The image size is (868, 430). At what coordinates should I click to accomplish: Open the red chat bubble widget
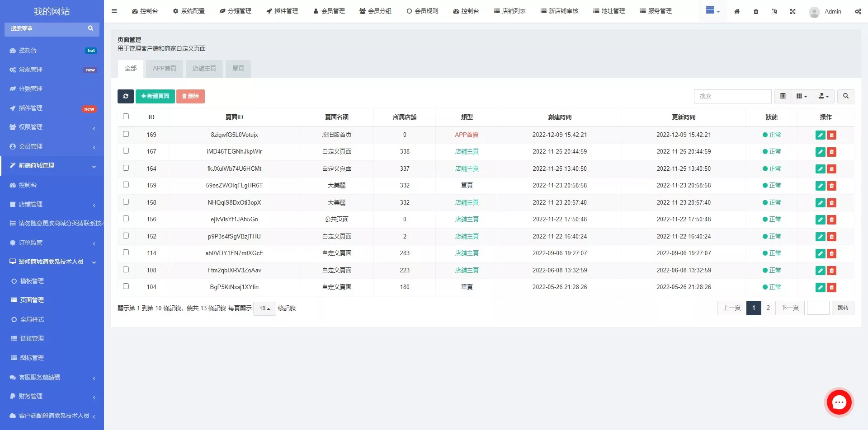click(x=839, y=402)
